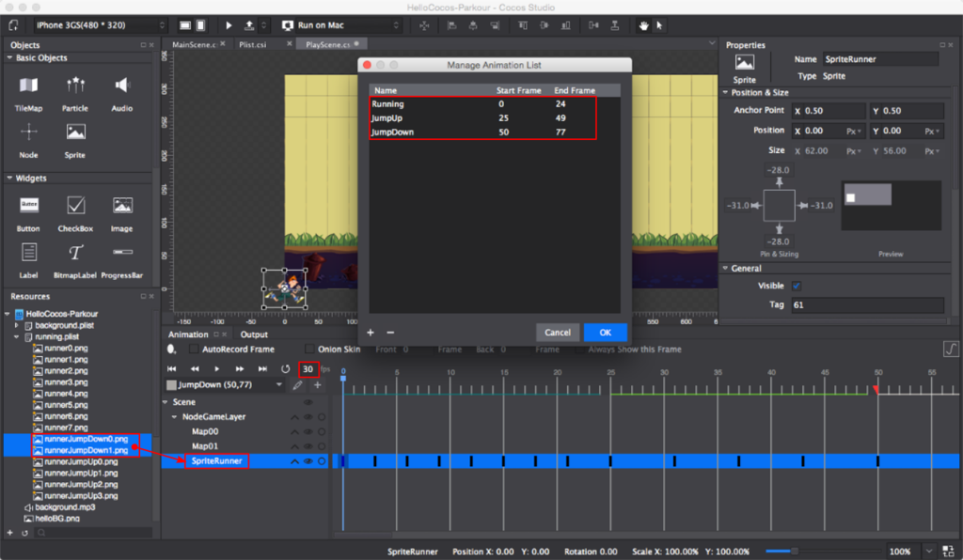Confirm with OK in Manage Animation List
Viewport: 963px width, 560px height.
pyautogui.click(x=605, y=333)
